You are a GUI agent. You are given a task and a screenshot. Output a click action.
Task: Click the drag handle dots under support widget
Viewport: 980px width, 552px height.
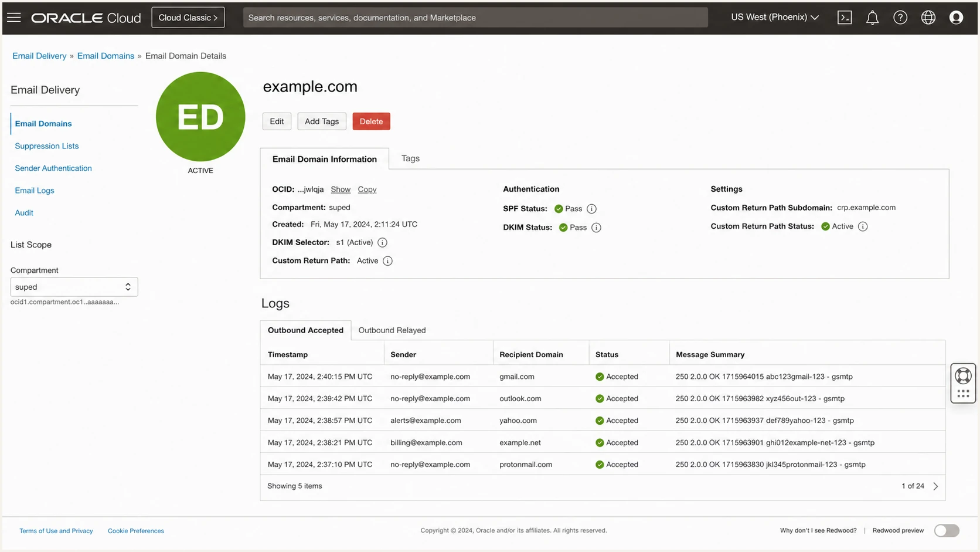[963, 394]
